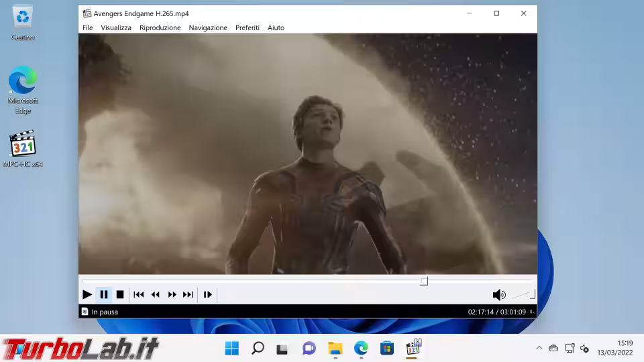
Task: Select the Microsoft Edge desktop shortcut
Action: pyautogui.click(x=23, y=90)
